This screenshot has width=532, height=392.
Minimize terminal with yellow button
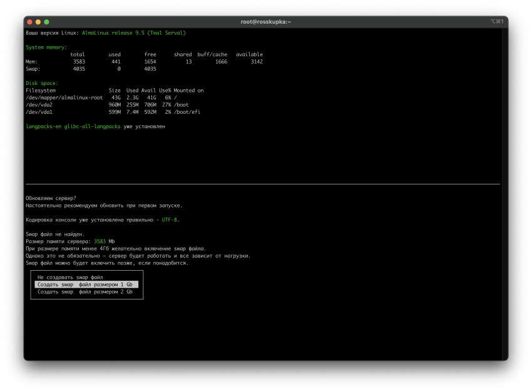[x=38, y=22]
